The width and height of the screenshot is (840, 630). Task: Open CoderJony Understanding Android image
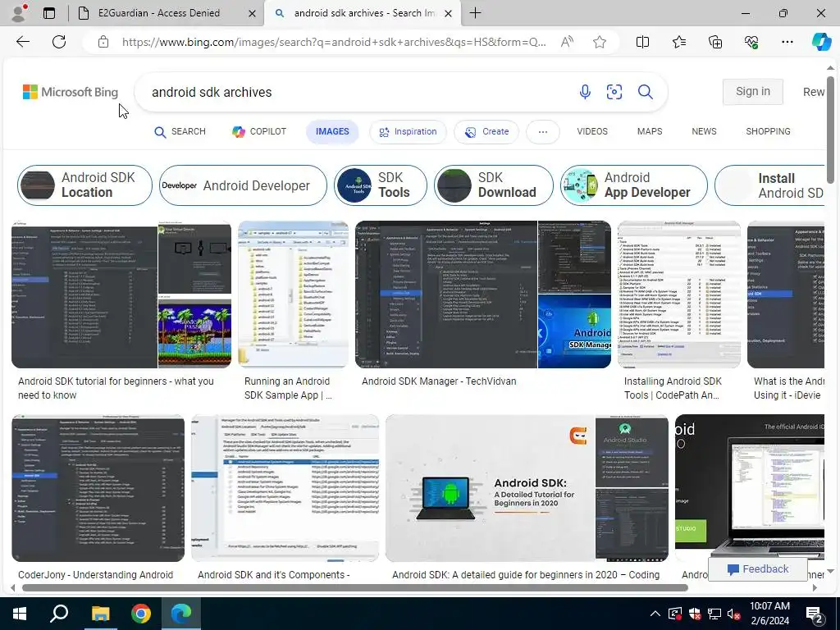click(98, 488)
